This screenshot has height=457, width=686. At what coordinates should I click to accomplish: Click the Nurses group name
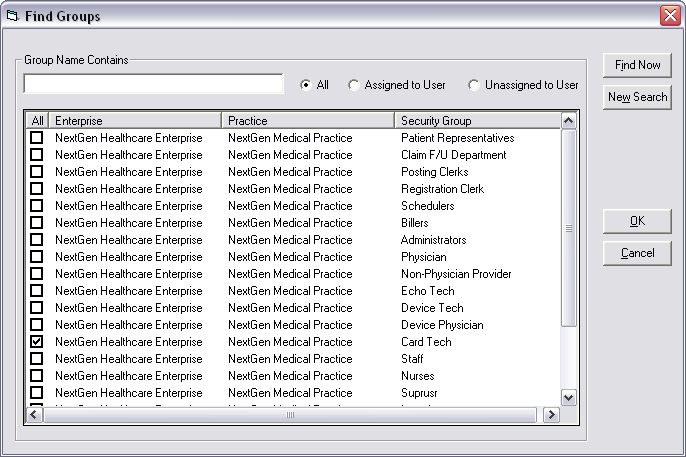[417, 377]
